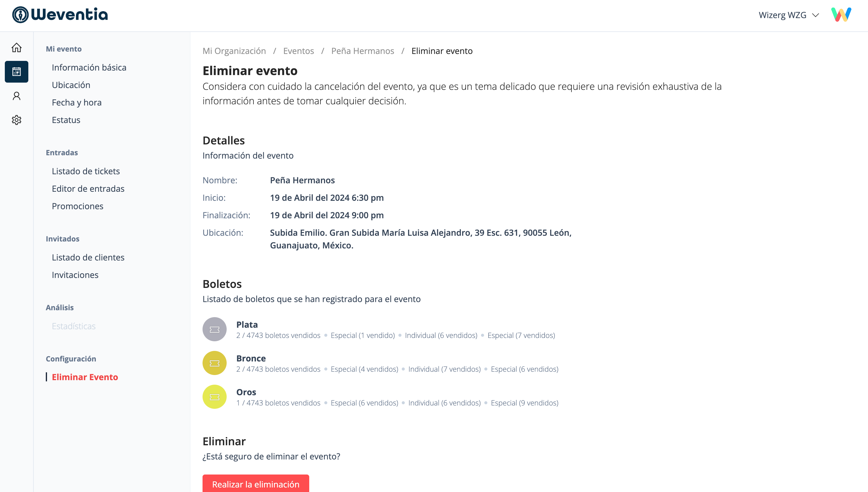Click the Weventia logo

coord(60,15)
